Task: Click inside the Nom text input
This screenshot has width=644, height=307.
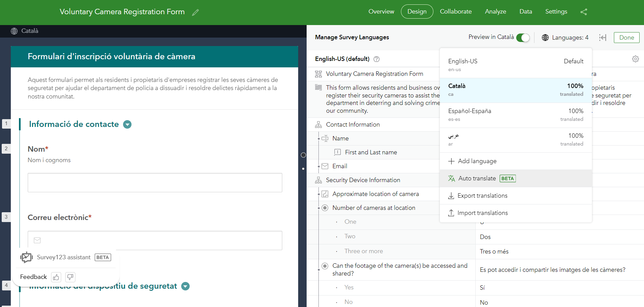Action: tap(155, 183)
